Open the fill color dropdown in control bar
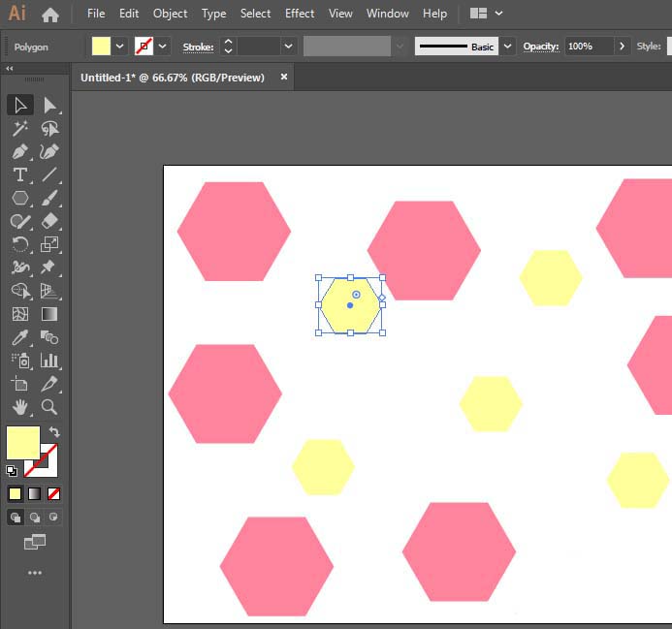Viewport: 672px width, 629px height. (x=120, y=47)
